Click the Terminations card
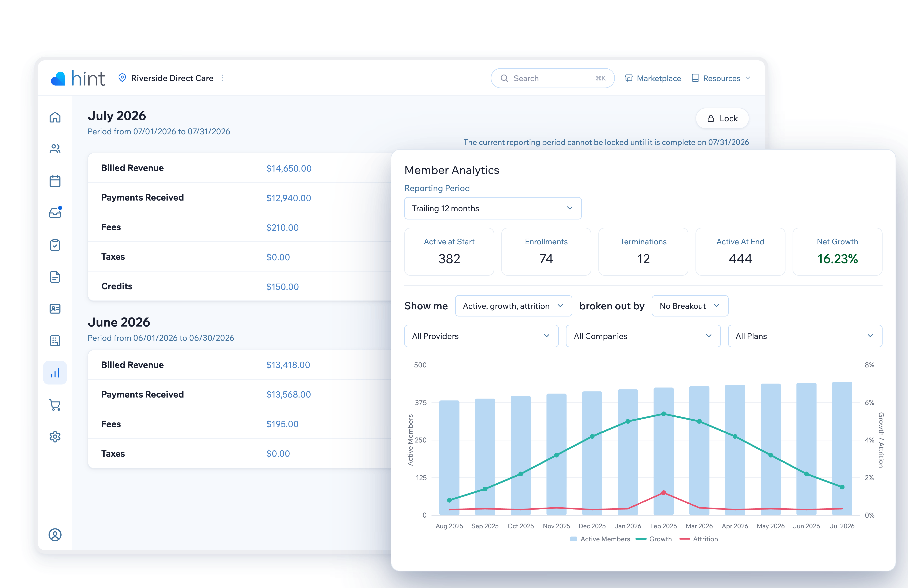 point(643,252)
